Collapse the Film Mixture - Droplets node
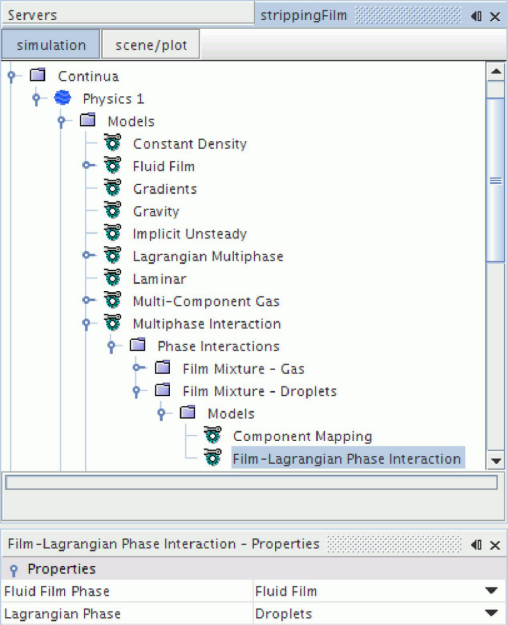This screenshot has height=625, width=508. pos(136,391)
